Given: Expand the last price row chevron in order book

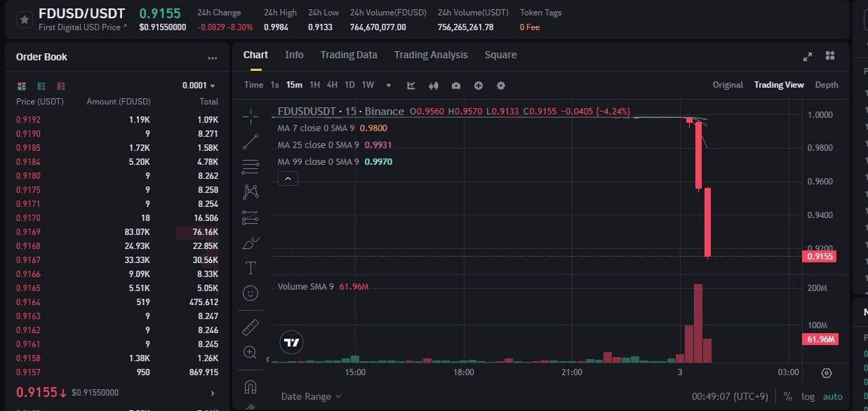Looking at the screenshot, I should coord(213,393).
